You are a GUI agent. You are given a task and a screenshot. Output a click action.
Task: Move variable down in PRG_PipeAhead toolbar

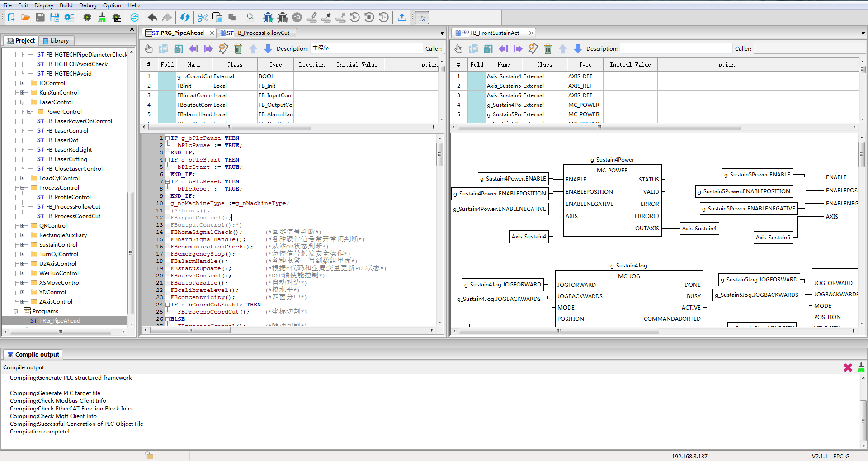click(x=268, y=49)
